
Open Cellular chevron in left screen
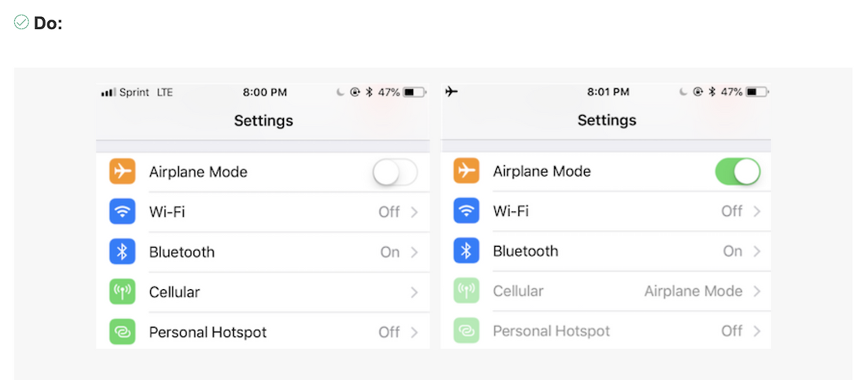(414, 292)
